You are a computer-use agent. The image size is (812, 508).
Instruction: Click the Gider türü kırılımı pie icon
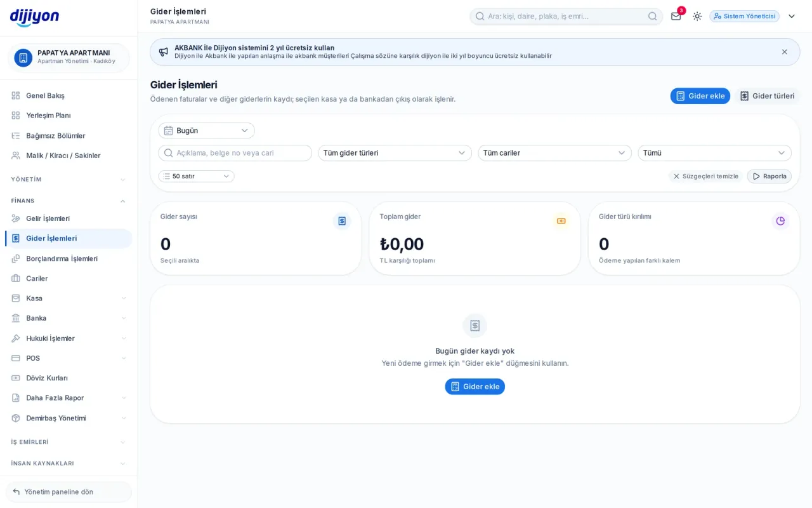click(780, 221)
